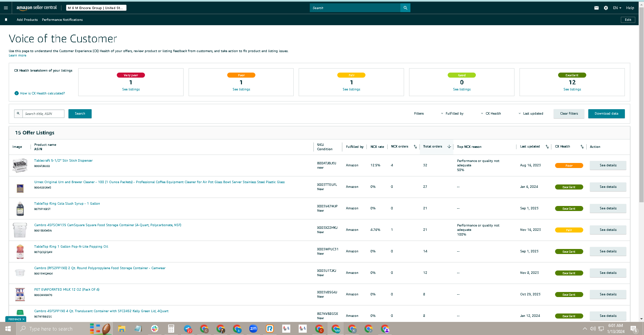See details for PET Evaporated Milk row
644x335 pixels.
tap(608, 294)
